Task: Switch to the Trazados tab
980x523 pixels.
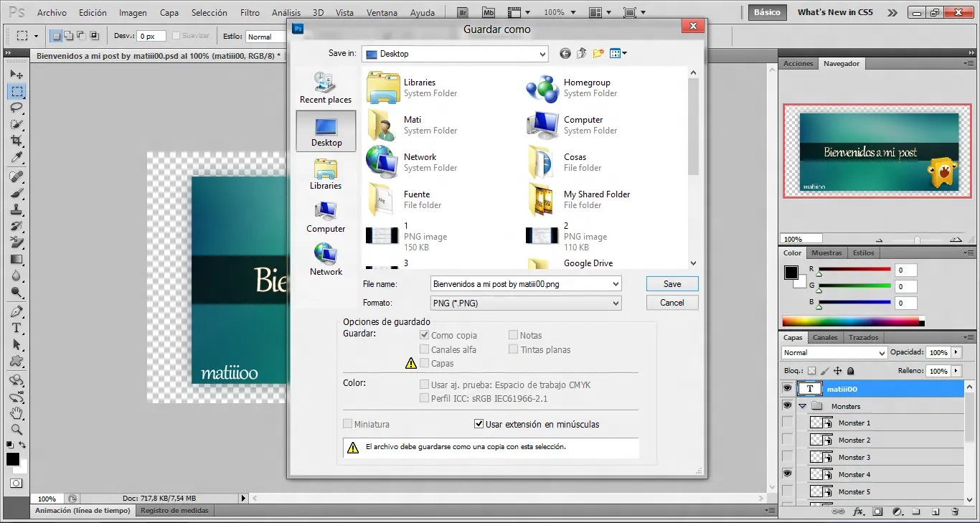Action: click(x=863, y=337)
